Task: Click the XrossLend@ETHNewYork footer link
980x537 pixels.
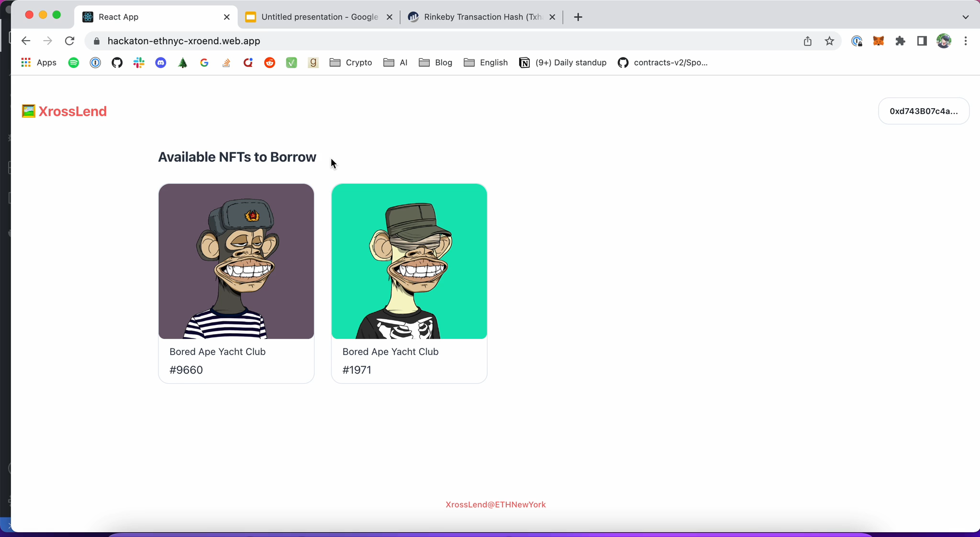Action: [x=495, y=504]
